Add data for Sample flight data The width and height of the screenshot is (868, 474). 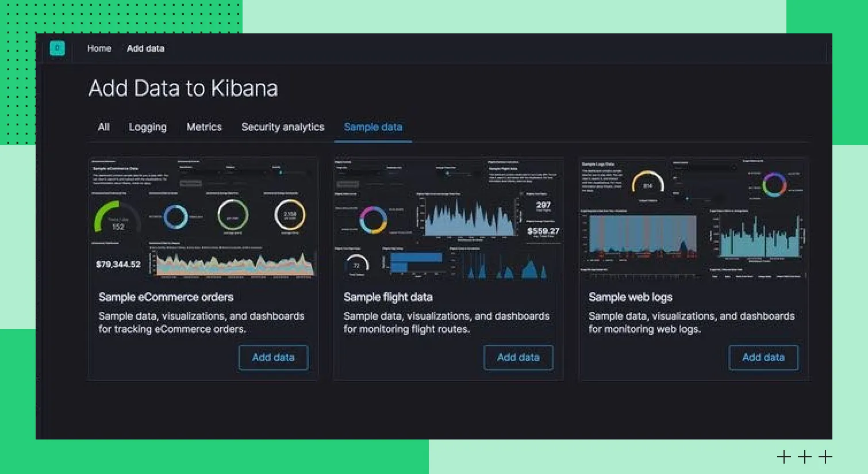pyautogui.click(x=518, y=358)
